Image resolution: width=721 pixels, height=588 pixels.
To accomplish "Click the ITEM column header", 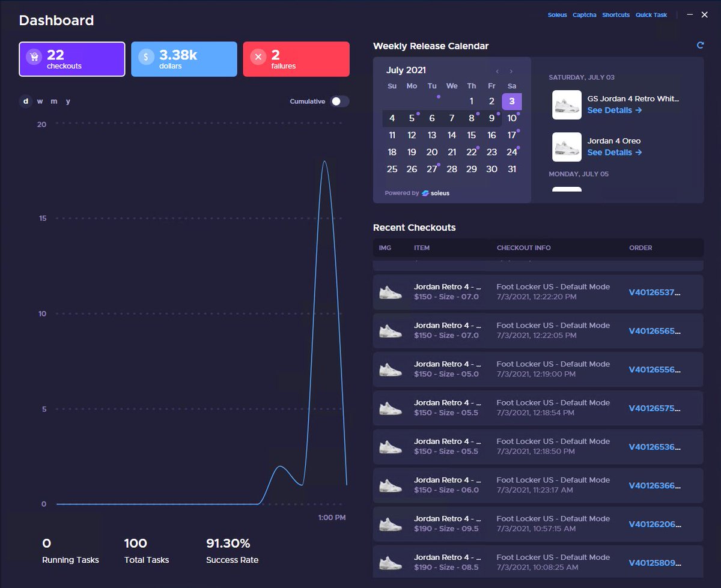I will point(422,248).
